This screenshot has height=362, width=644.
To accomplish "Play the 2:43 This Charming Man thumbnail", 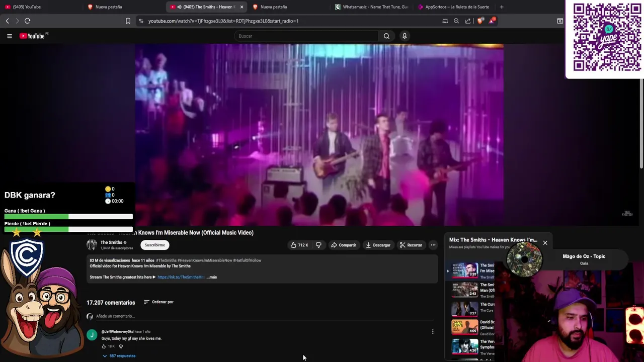I will coord(464,290).
